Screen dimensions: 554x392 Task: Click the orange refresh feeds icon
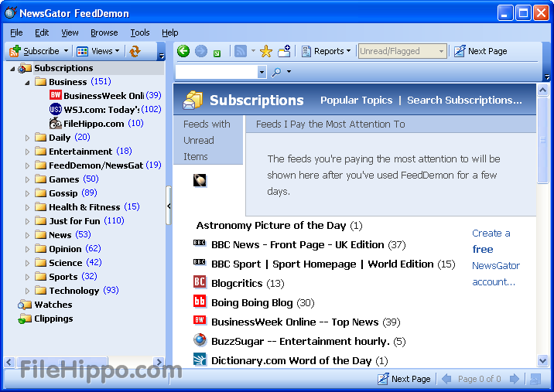pyautogui.click(x=135, y=51)
